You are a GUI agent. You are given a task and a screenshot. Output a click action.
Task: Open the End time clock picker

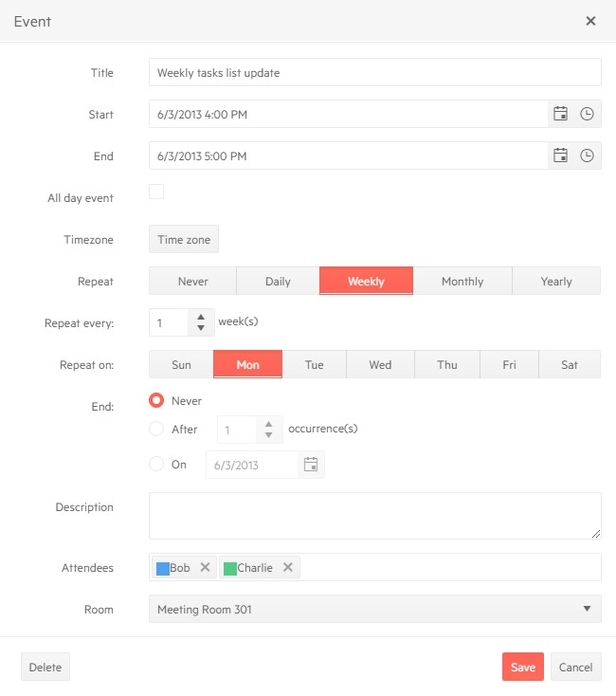point(587,156)
